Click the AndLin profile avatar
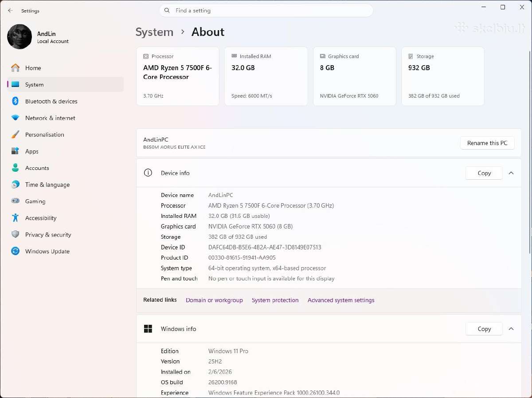The height and width of the screenshot is (398, 532). [x=20, y=37]
